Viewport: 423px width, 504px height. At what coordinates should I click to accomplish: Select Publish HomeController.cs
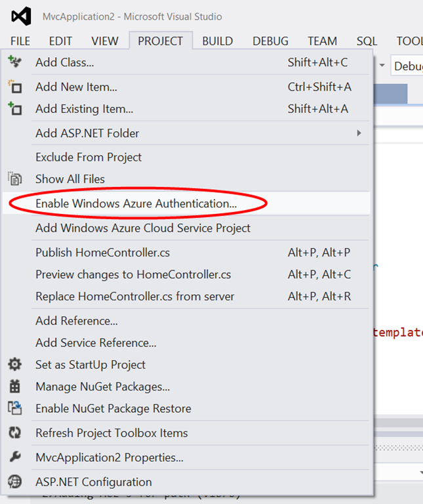tap(186, 253)
